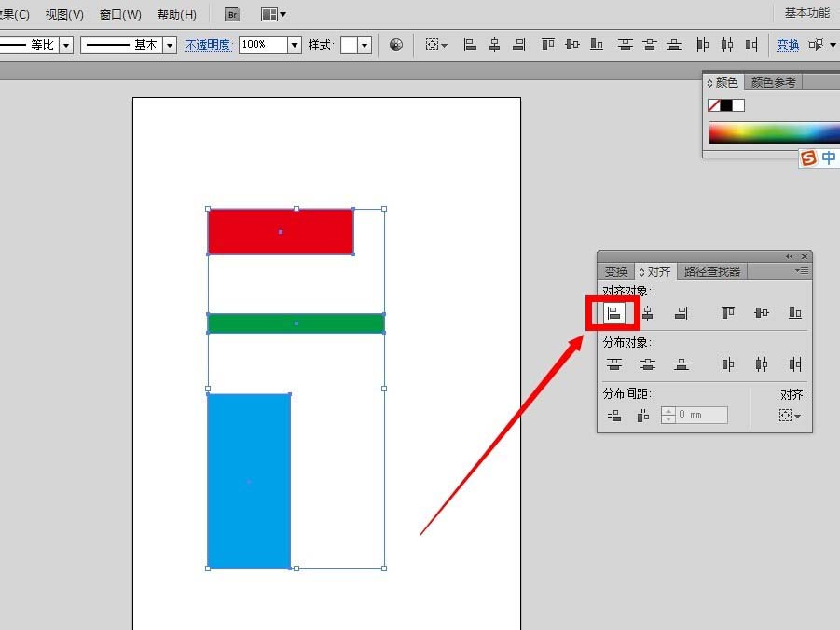The height and width of the screenshot is (630, 840).
Task: Click vertical distribute bottom in Align panel
Action: click(x=682, y=364)
